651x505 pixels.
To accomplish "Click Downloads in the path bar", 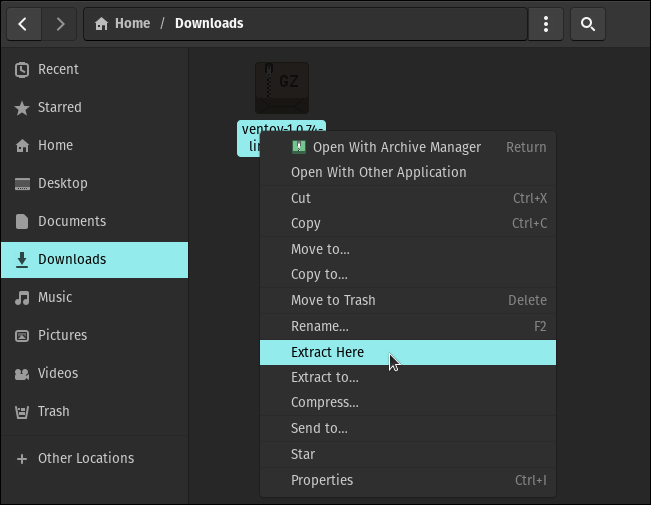I will pyautogui.click(x=209, y=23).
